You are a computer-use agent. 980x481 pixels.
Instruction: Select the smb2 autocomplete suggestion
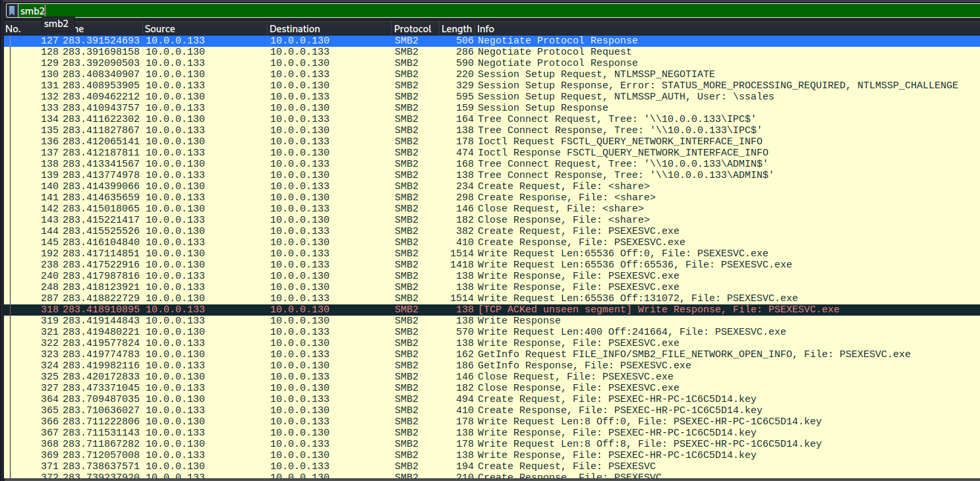(57, 24)
